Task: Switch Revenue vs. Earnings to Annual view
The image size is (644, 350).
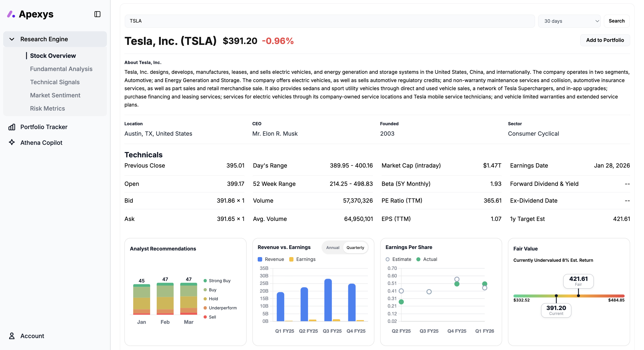Action: click(332, 248)
